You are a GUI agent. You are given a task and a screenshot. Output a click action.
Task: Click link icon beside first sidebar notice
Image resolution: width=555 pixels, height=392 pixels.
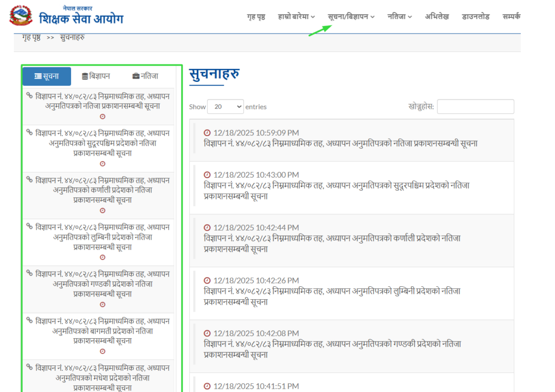pos(30,96)
